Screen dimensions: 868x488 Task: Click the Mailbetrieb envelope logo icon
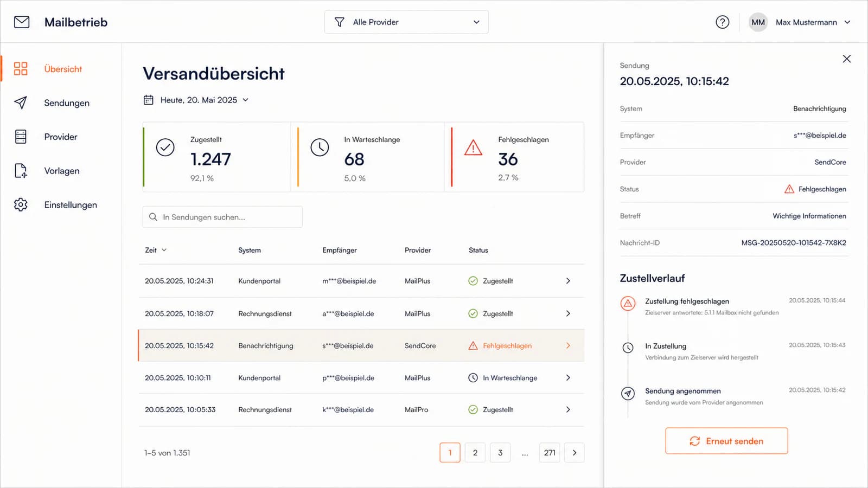(x=22, y=22)
